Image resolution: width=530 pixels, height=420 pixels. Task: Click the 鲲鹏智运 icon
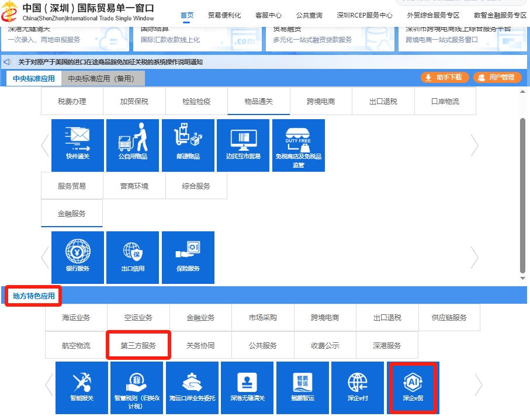[x=302, y=387]
